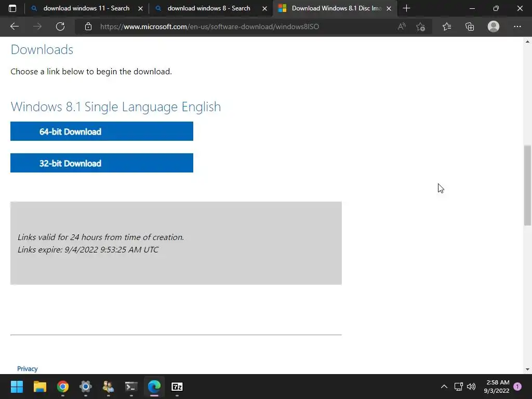Open the notification badge in tray
Viewport: 532px width, 399px height.
[x=517, y=387]
